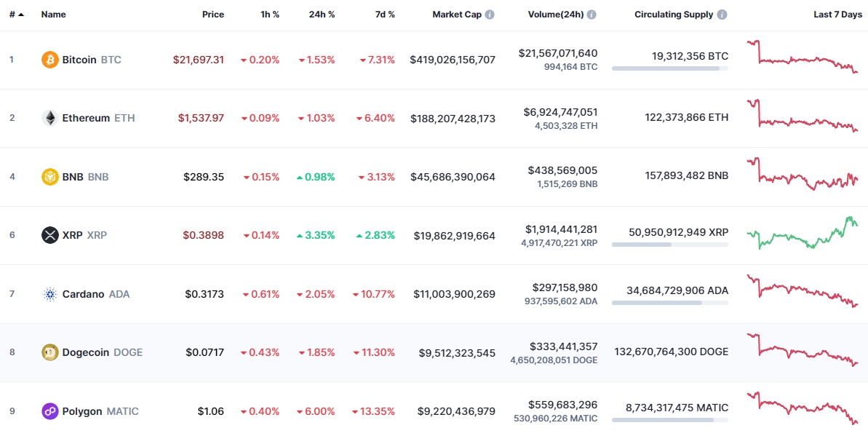Click the Ethereum diamond logo icon
Image resolution: width=868 pixels, height=436 pixels.
click(49, 118)
